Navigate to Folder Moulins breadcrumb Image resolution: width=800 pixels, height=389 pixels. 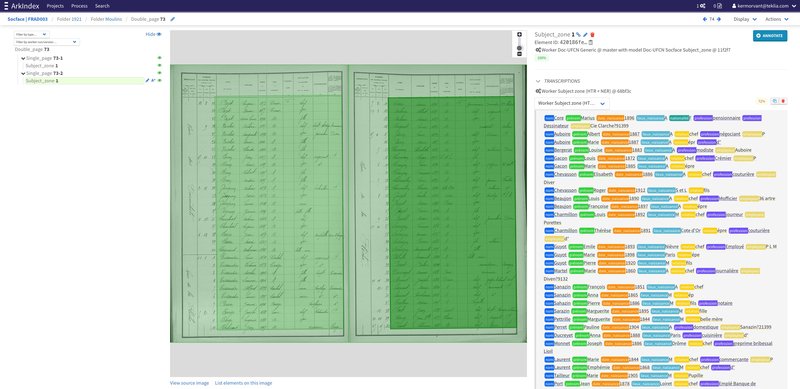click(x=106, y=19)
